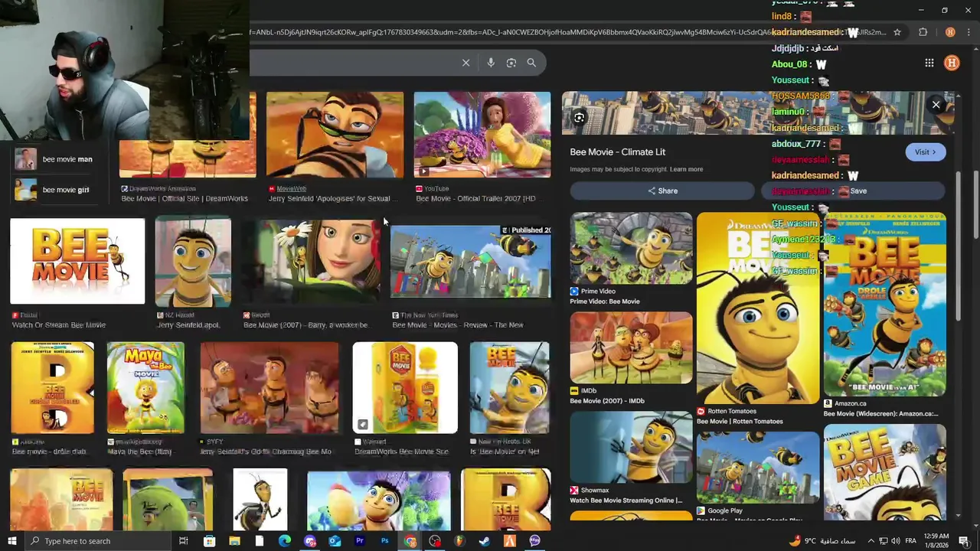Clear the Google search box text
This screenshot has width=980, height=551.
[x=465, y=63]
